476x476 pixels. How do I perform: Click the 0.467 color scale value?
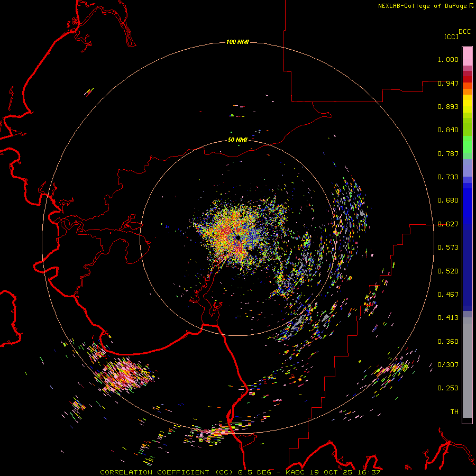tap(448, 295)
